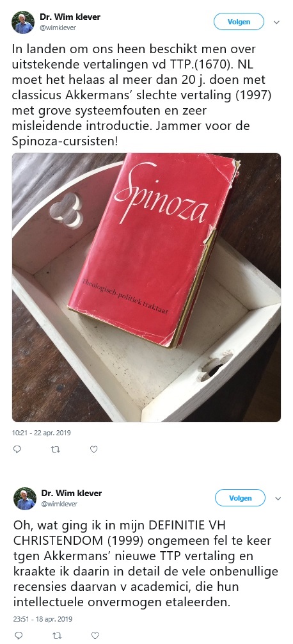Retweet the DEFINITIE VH CHRISTENDOM tweet
Viewport: 293px width, 644px height.
coord(56,636)
